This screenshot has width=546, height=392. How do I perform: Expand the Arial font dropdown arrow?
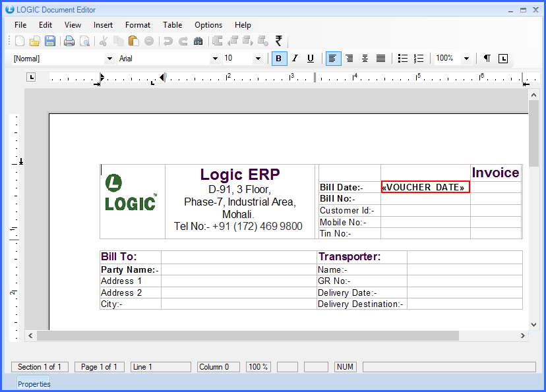(215, 59)
